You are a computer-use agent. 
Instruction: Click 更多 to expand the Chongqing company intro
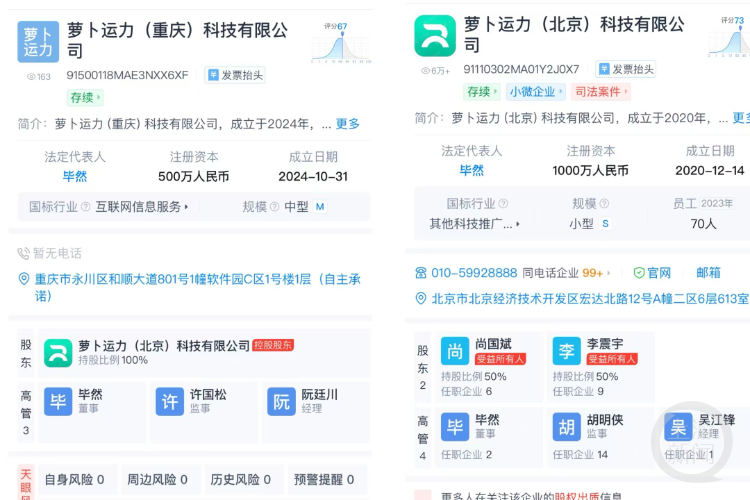tap(347, 124)
